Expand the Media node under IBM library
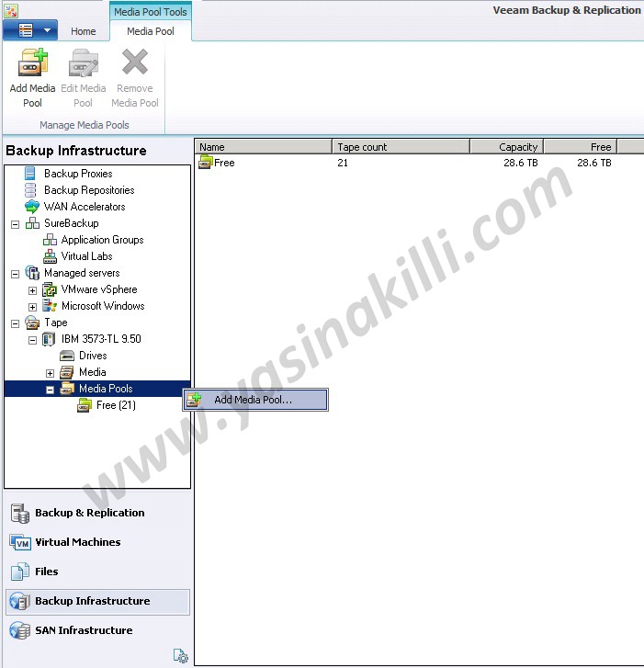644x668 pixels. pos(50,372)
